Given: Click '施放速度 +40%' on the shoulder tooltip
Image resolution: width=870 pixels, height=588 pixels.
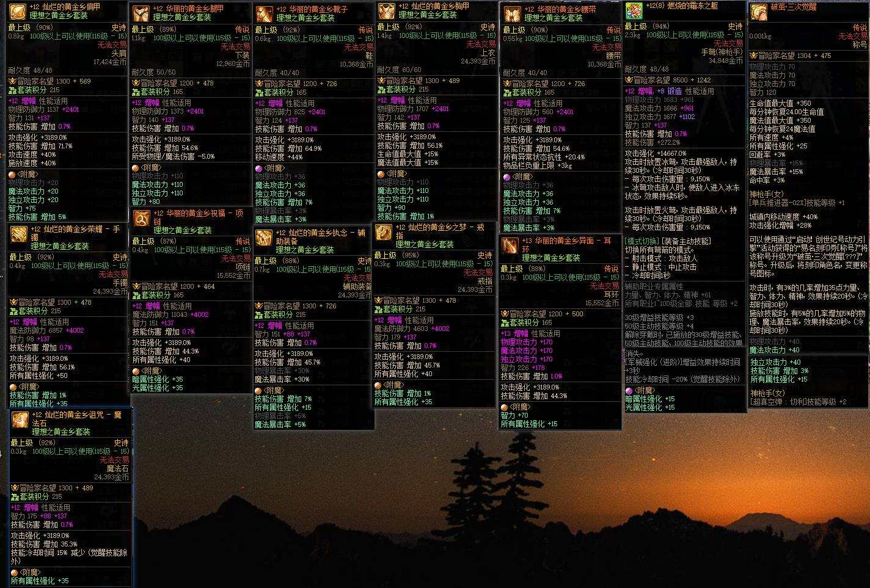Looking at the screenshot, I should coord(32,163).
